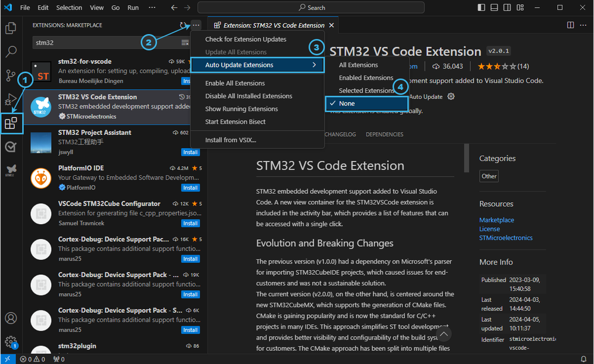Choose Enabled Extensions auto update option
This screenshot has height=364, width=594.
point(366,78)
